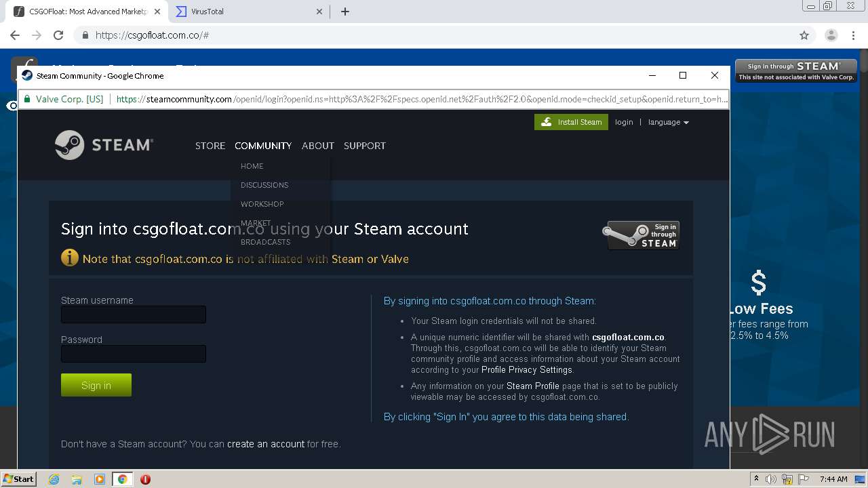Open the create an account link

pos(266,444)
